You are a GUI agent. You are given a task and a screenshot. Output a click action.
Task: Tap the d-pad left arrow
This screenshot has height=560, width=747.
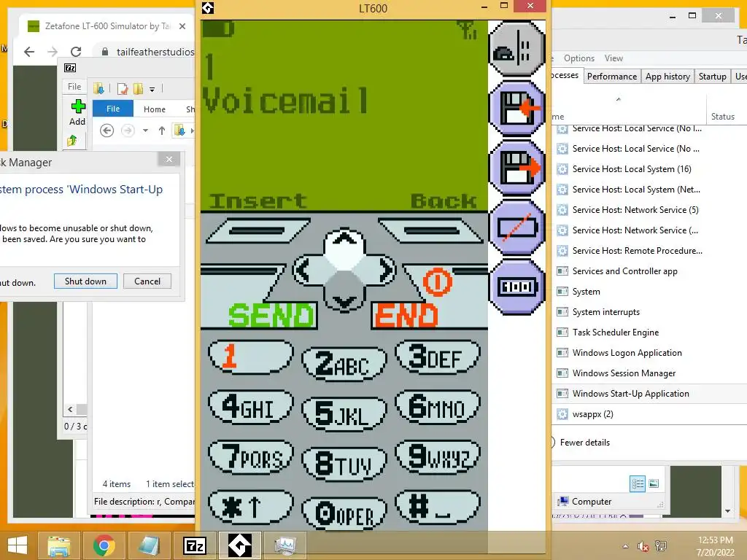click(x=304, y=271)
